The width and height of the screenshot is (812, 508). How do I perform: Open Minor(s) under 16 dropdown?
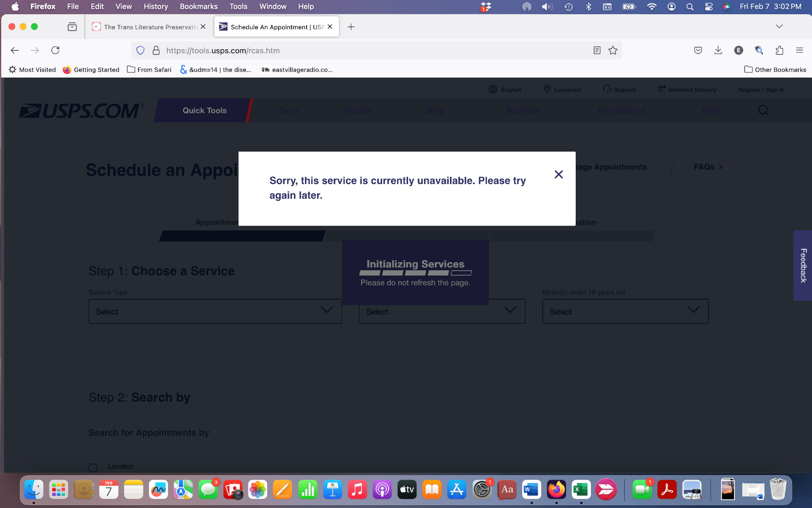click(625, 311)
